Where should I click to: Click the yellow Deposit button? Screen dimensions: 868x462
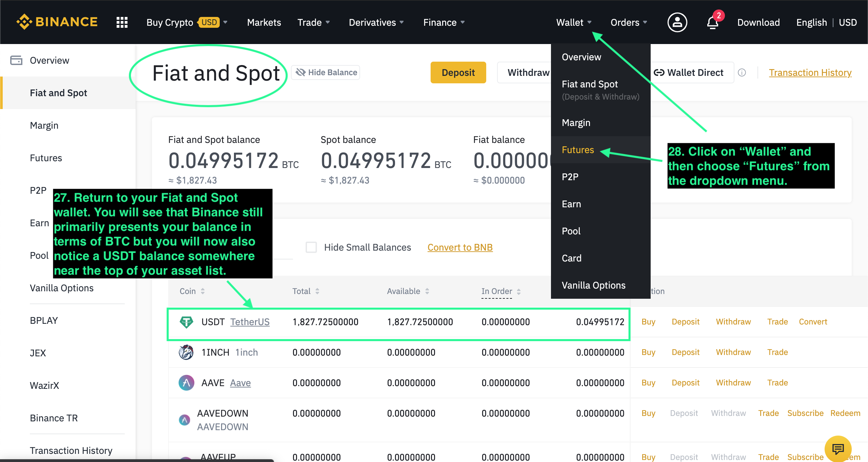(458, 72)
